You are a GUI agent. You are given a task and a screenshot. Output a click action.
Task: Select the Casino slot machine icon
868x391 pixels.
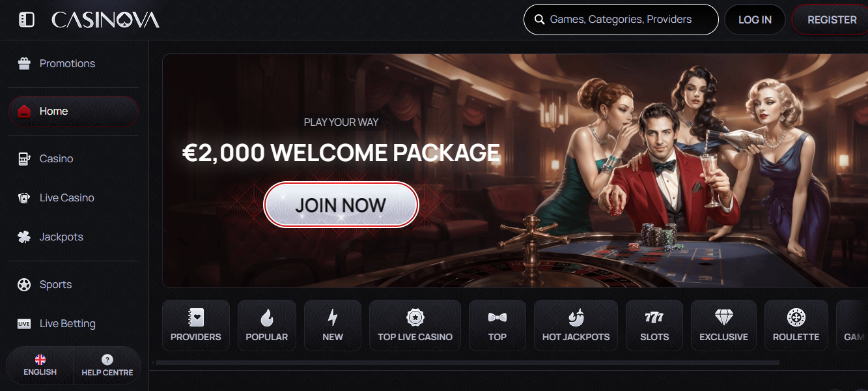[x=24, y=158]
